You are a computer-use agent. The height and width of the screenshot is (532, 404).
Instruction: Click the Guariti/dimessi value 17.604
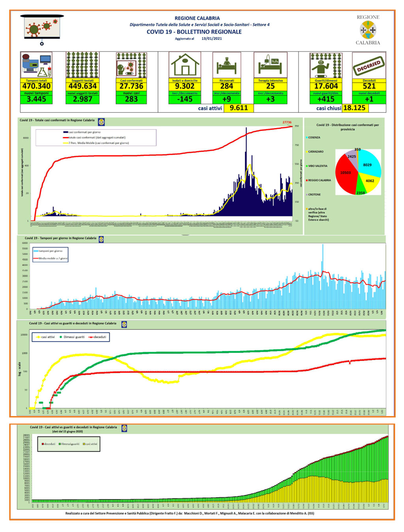(x=326, y=86)
